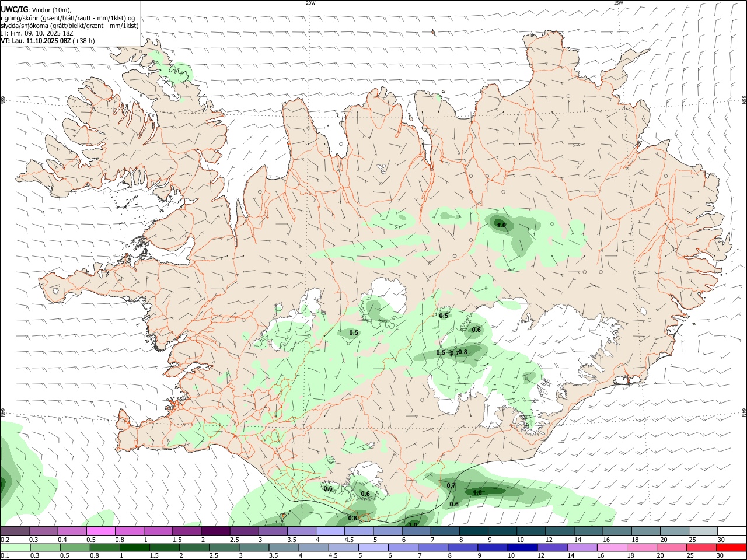
Task: Click the '12' number under the top scale
Action: tap(549, 540)
